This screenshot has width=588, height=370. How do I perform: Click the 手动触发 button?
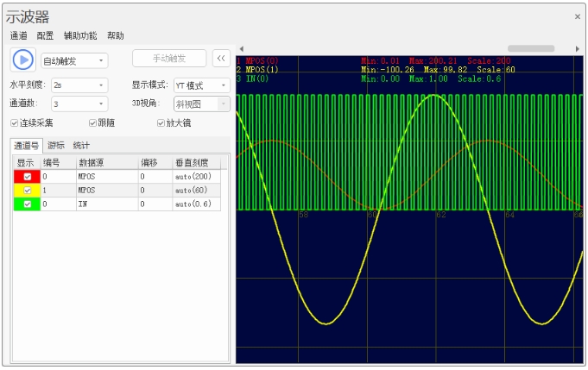tap(169, 59)
